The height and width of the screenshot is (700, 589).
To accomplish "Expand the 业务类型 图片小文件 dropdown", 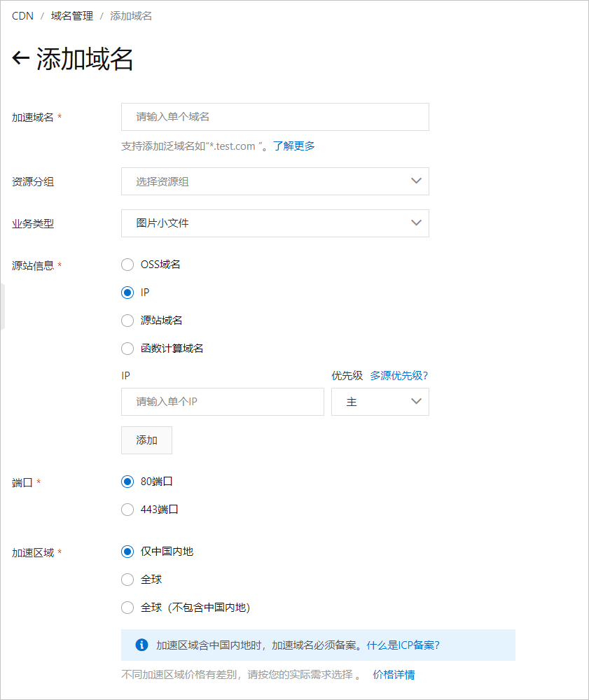I will (x=275, y=223).
